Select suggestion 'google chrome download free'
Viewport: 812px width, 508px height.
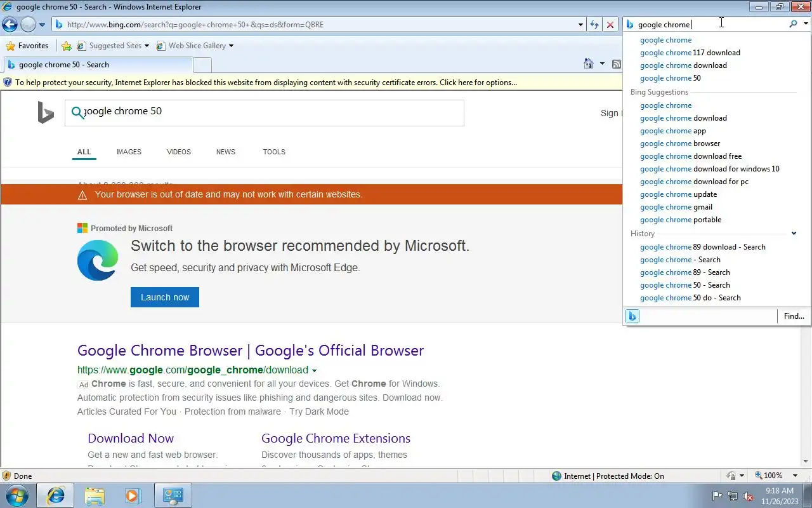click(x=691, y=156)
